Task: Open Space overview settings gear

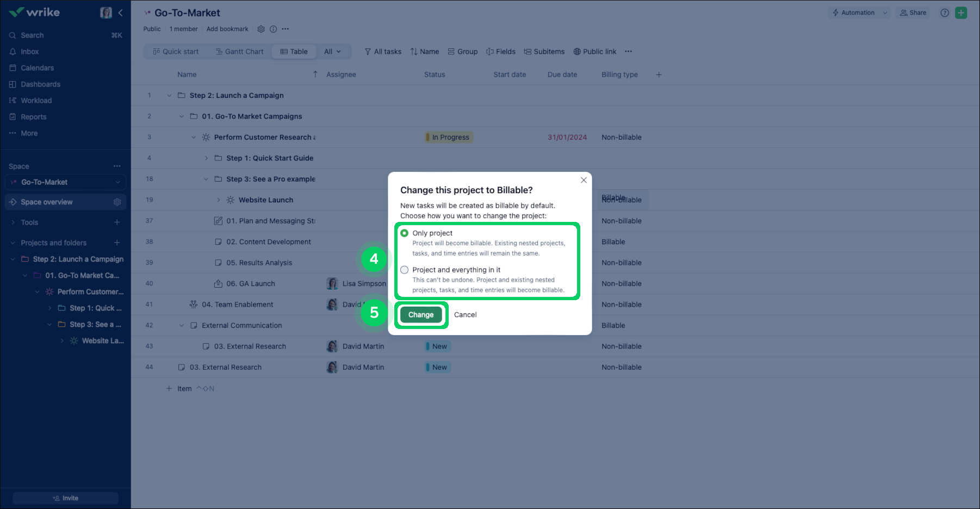Action: click(117, 202)
